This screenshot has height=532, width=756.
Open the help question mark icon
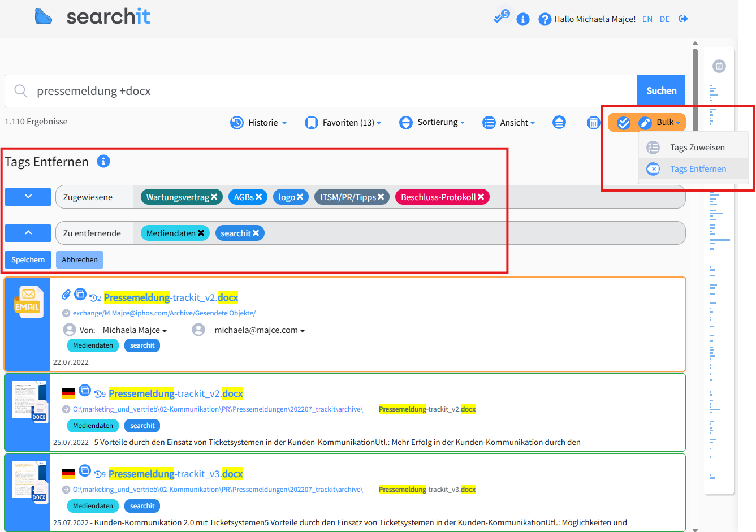[x=544, y=20]
